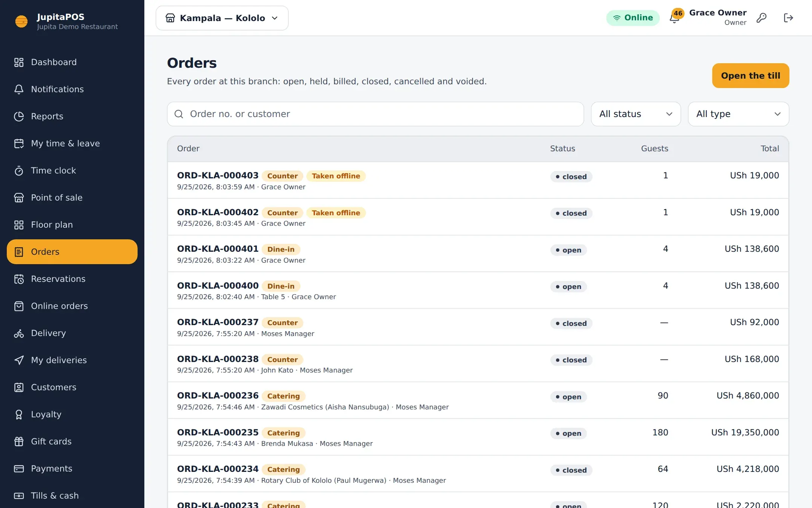Click the Loyalty award ribbon icon
Image resolution: width=812 pixels, height=508 pixels.
pyautogui.click(x=19, y=414)
